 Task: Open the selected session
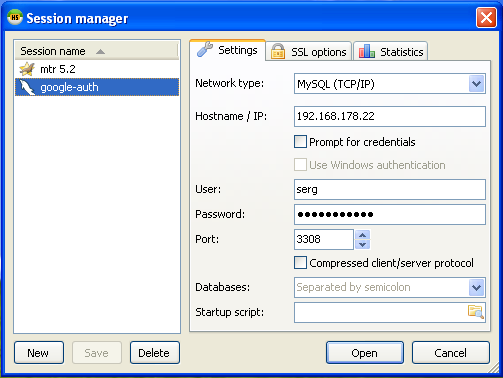click(x=365, y=353)
